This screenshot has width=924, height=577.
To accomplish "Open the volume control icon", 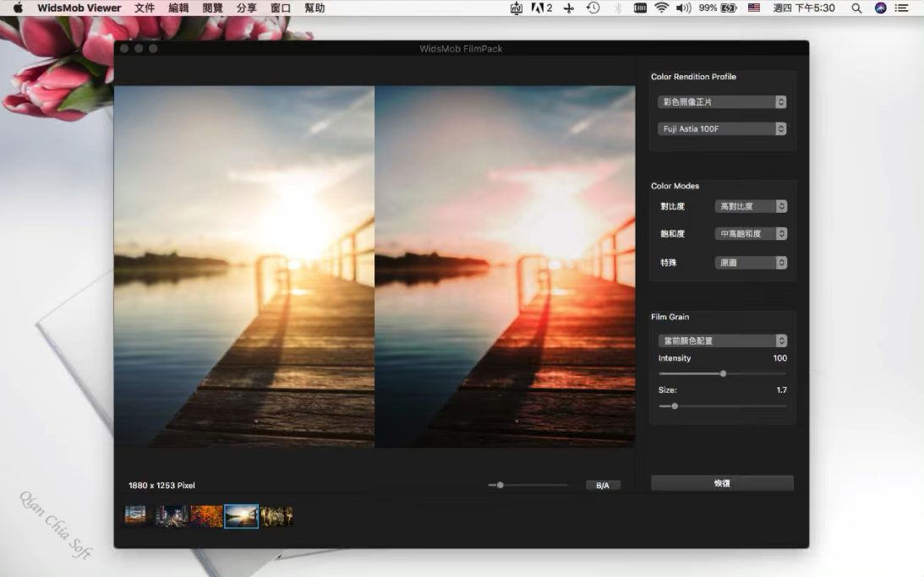I will (684, 8).
